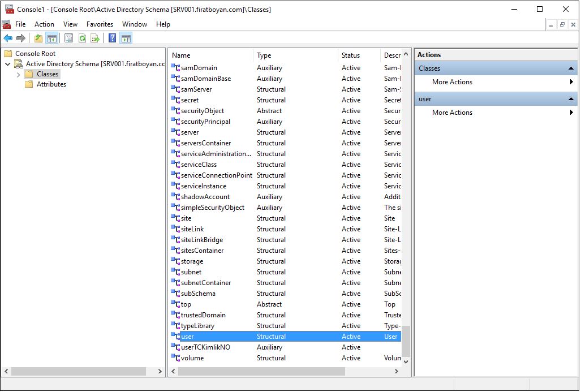This screenshot has width=581, height=392.
Task: Click the class list horizontal scrollbar thumb
Action: point(261,371)
